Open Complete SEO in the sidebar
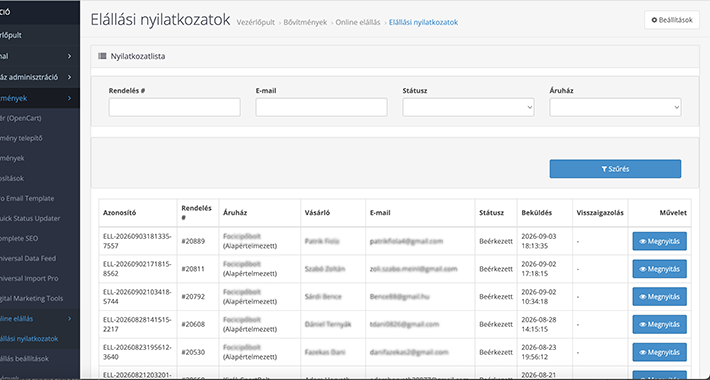The height and width of the screenshot is (380, 710). 19,238
